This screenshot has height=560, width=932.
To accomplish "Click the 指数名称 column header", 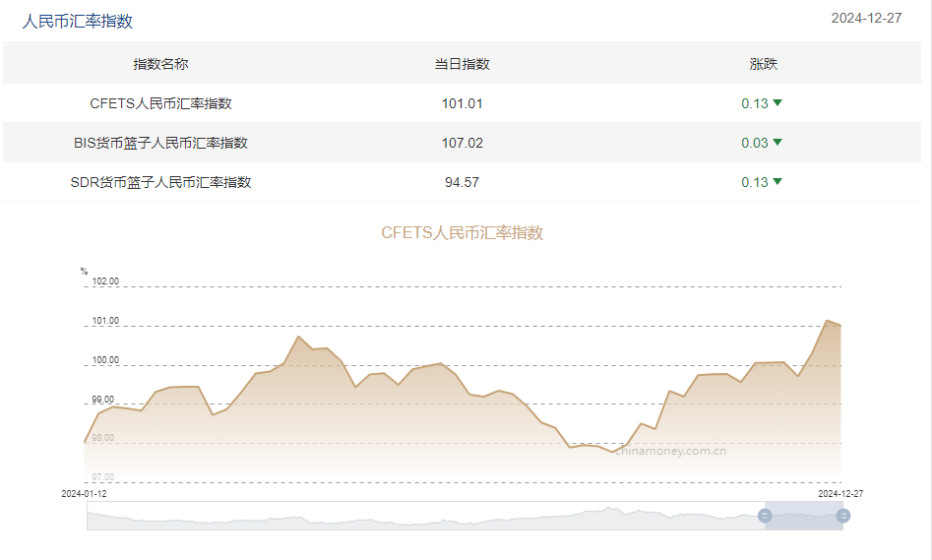I will [160, 64].
